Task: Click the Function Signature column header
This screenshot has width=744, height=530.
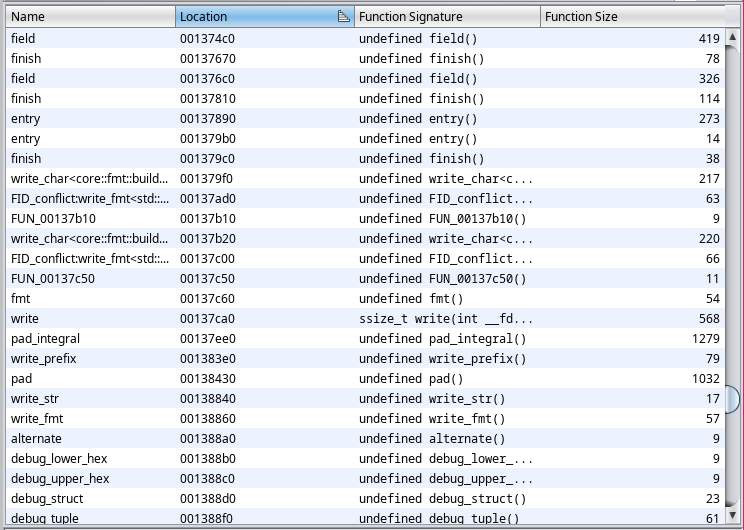Action: coord(447,16)
